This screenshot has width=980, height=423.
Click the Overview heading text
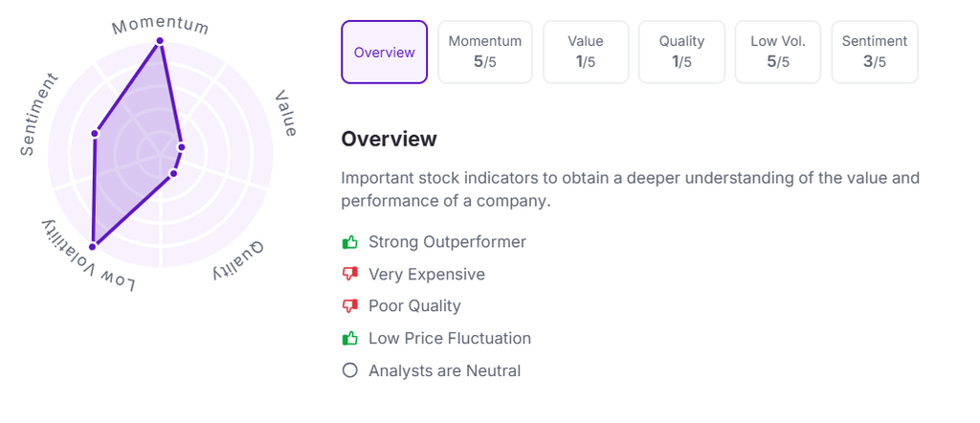[389, 139]
